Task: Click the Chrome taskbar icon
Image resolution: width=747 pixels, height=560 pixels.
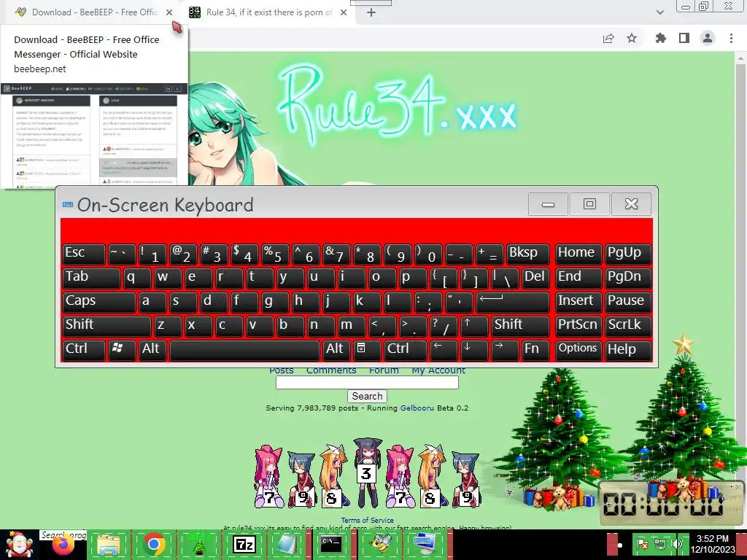Action: 154,545
